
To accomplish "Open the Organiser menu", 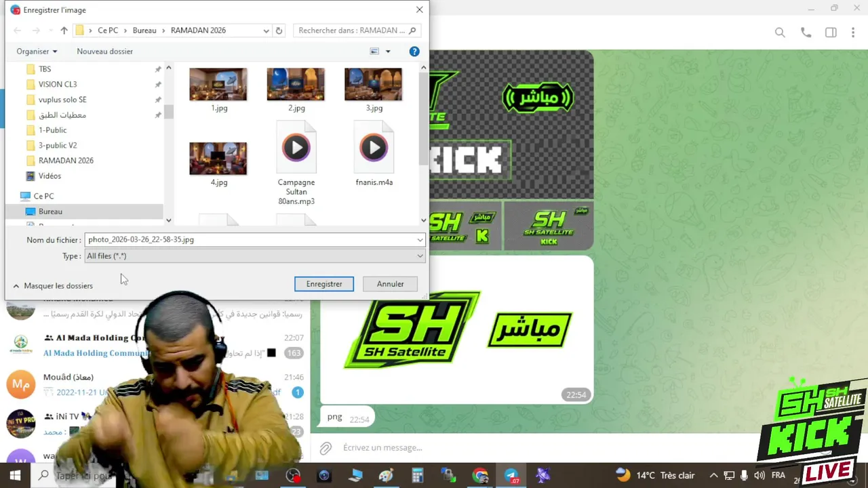I will [37, 52].
